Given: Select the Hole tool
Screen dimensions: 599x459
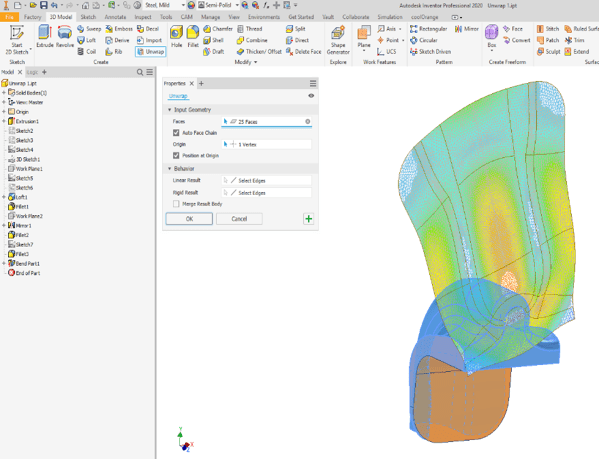Looking at the screenshot, I should (x=176, y=36).
